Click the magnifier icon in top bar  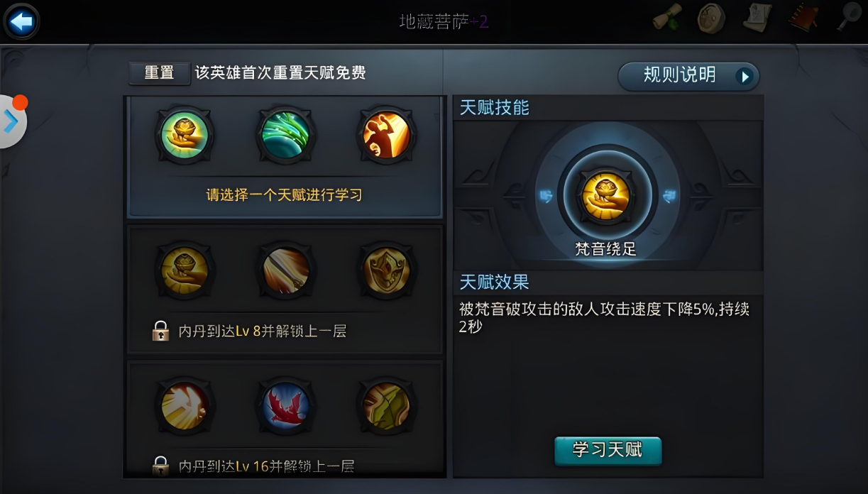848,17
